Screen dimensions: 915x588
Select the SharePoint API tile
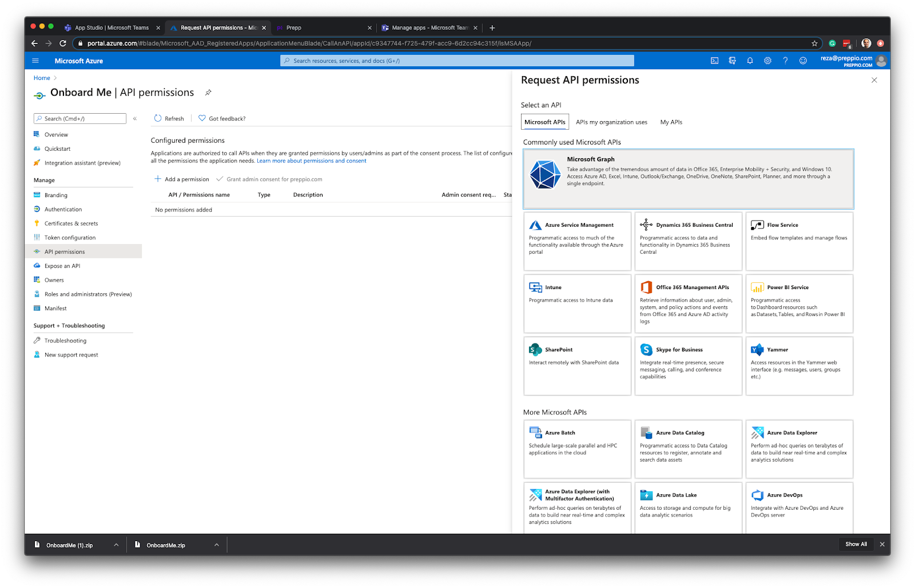(x=577, y=366)
